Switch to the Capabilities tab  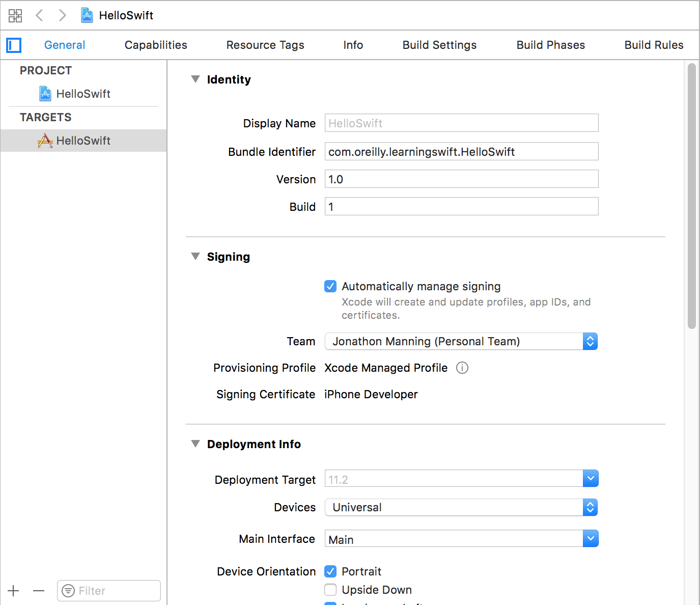tap(156, 45)
